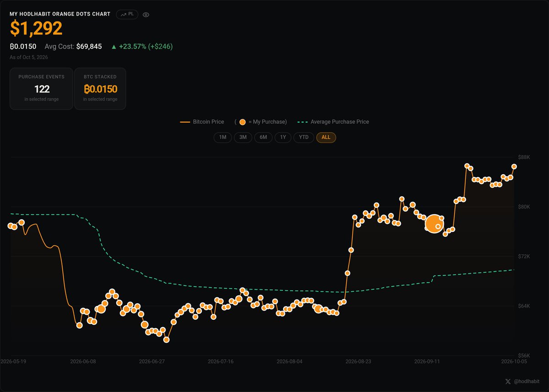This screenshot has height=392, width=549.
Task: Open the BTC Stacked card
Action: [100, 89]
